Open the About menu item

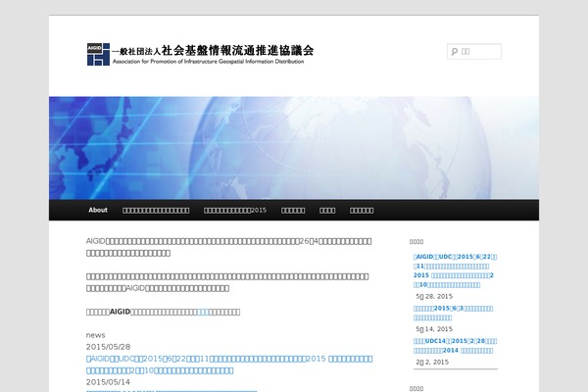pos(98,210)
